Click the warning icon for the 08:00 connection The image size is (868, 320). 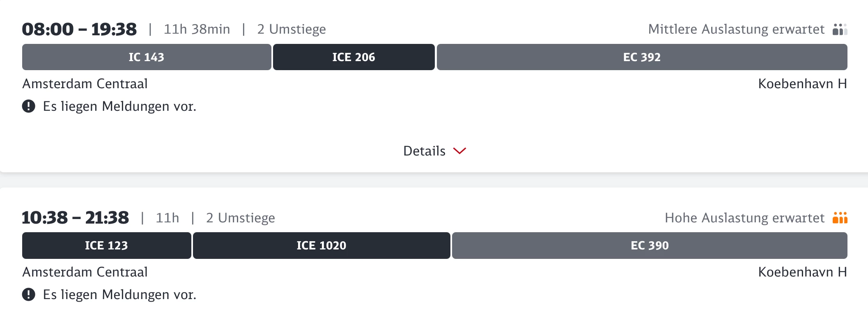28,106
